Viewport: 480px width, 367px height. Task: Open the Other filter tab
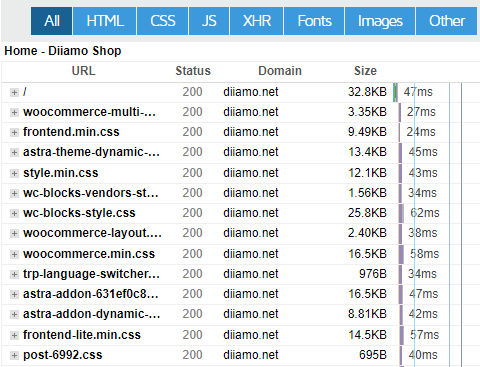pyautogui.click(x=447, y=21)
